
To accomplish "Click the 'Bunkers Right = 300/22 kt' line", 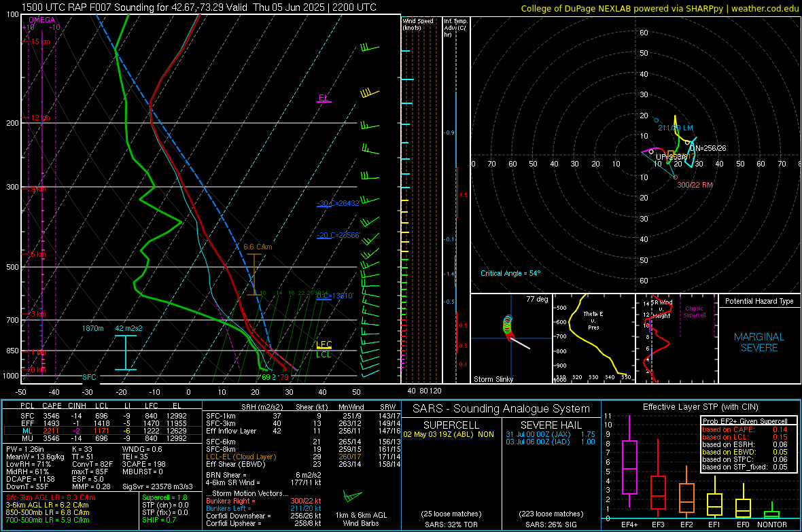I will click(x=264, y=501).
